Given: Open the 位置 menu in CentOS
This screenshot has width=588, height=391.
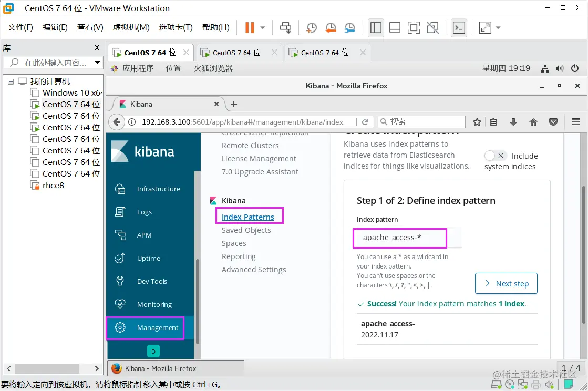Looking at the screenshot, I should pyautogui.click(x=173, y=68).
